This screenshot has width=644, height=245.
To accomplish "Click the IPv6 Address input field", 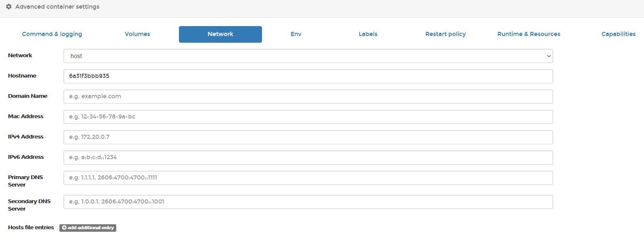I will pos(308,158).
